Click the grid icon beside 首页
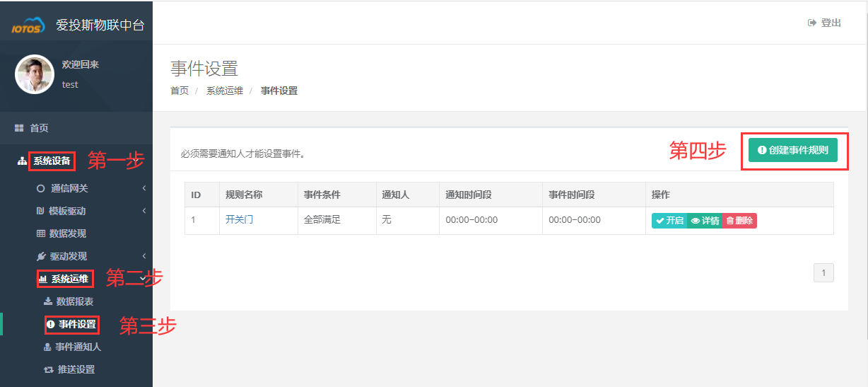Screen dimensions: 868x387 (20, 128)
